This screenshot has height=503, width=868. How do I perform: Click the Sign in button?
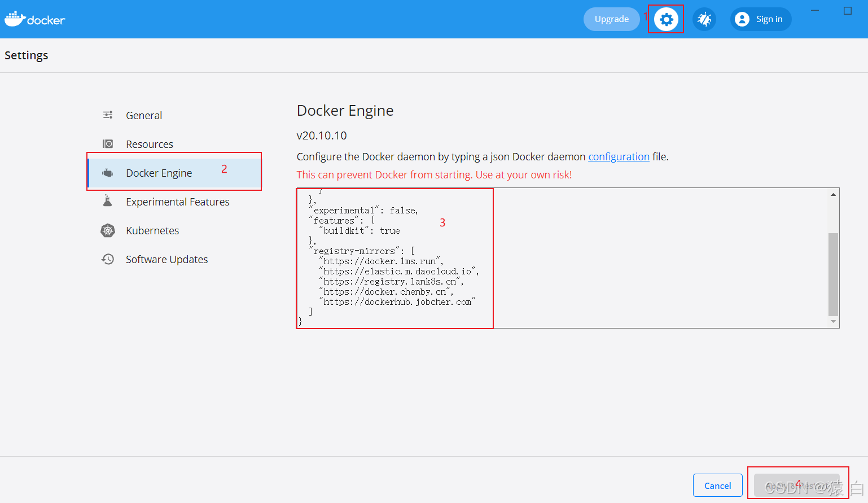pos(761,19)
